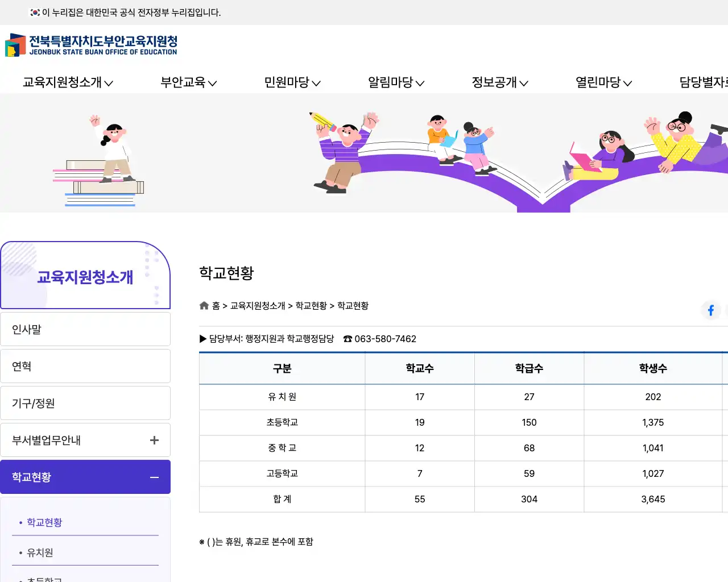Screen dimensions: 728x582
Task: Click the 학교수 column header
Action: 420,368
